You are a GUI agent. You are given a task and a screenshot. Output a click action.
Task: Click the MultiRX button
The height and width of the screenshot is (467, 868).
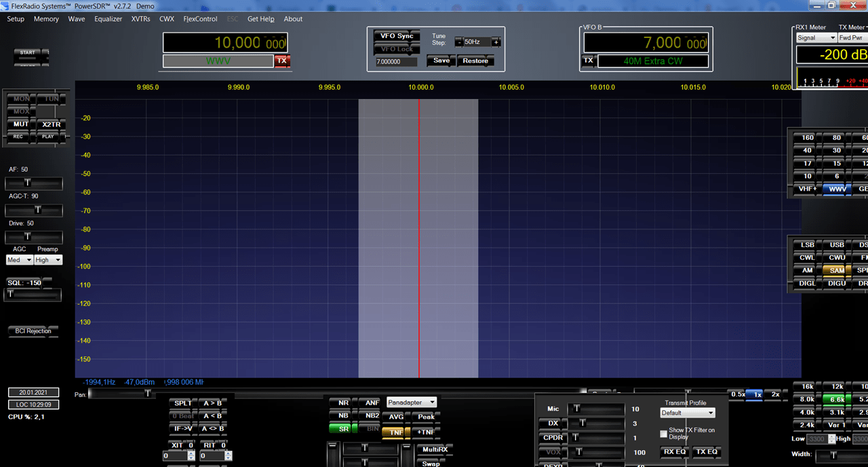(x=434, y=449)
